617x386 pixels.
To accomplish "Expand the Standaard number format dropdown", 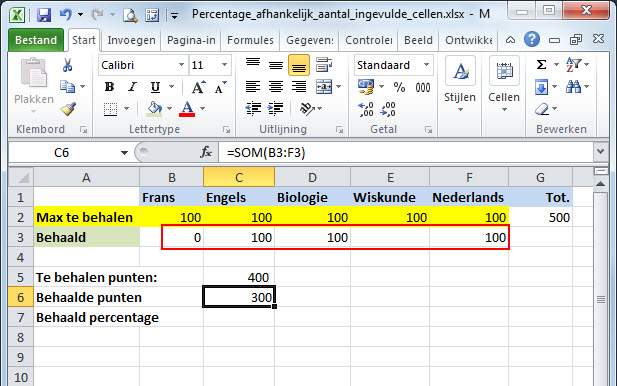I will pos(427,65).
